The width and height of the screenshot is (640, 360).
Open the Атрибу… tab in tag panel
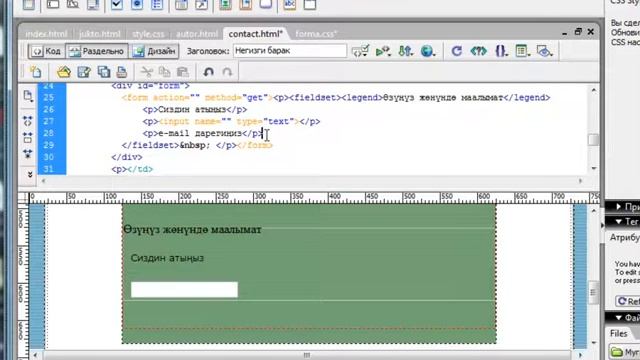(624, 238)
